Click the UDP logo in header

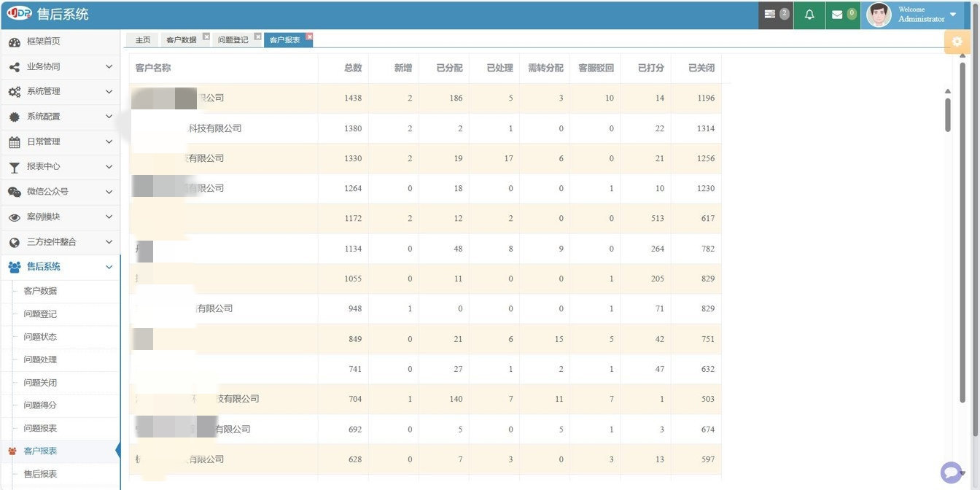(19, 14)
